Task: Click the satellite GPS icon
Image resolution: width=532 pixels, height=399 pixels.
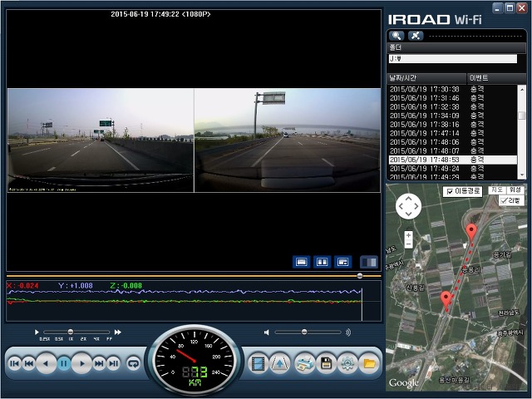Action: coord(416,36)
